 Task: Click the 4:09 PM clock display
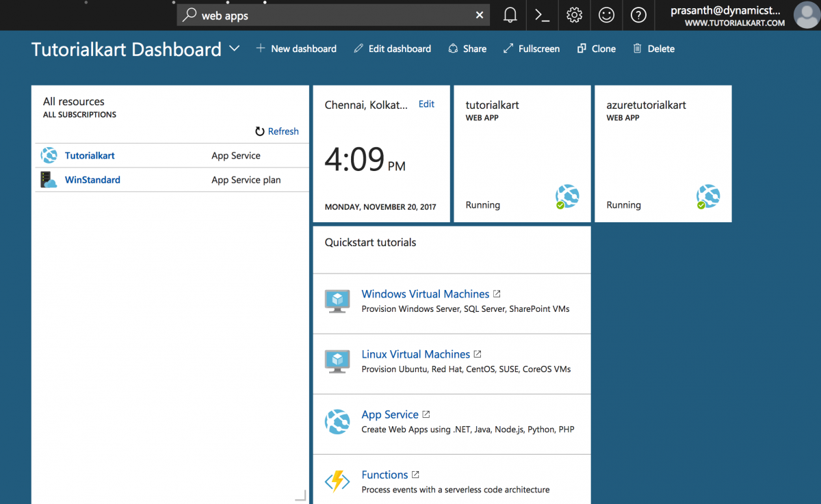coord(365,159)
